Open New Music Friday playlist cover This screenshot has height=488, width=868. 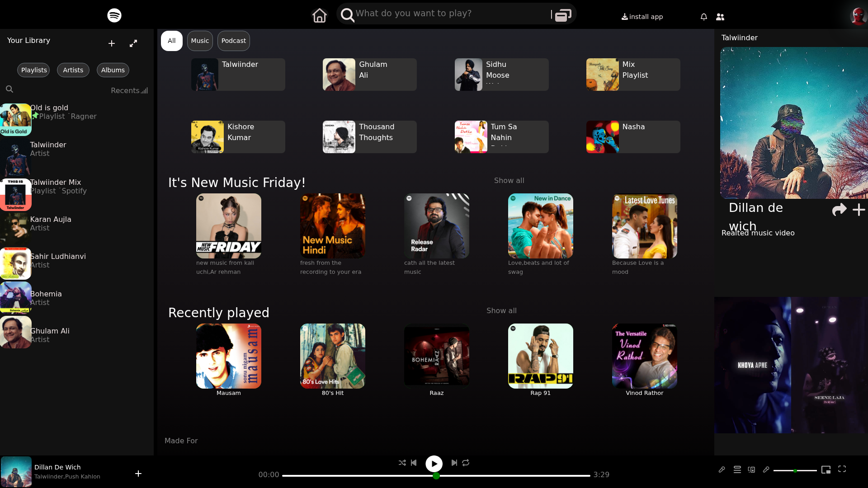click(x=229, y=226)
